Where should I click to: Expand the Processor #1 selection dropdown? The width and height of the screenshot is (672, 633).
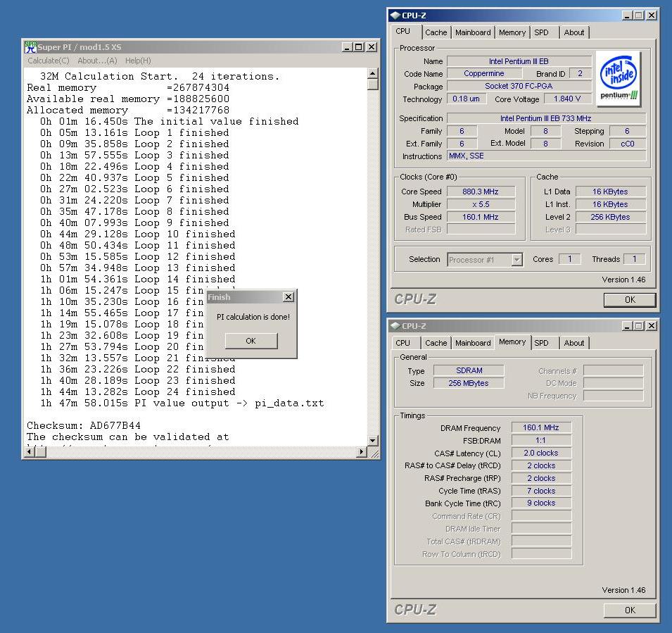coord(517,260)
